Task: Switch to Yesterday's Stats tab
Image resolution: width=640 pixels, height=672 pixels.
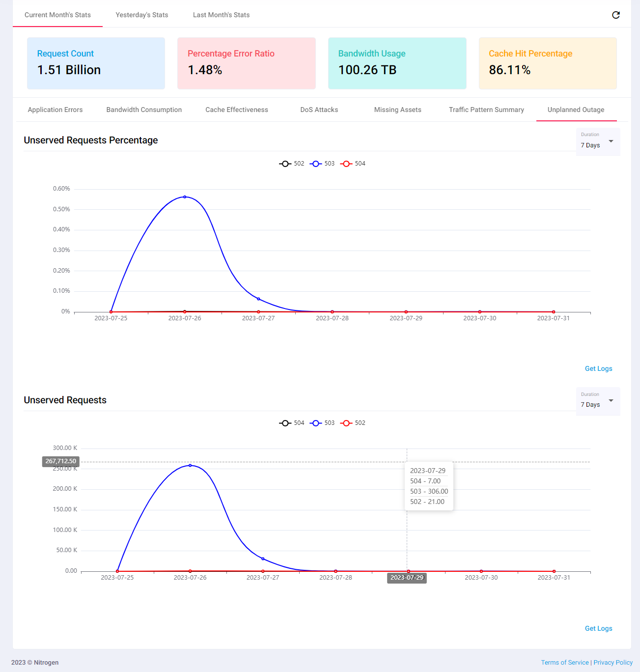Action: [142, 15]
